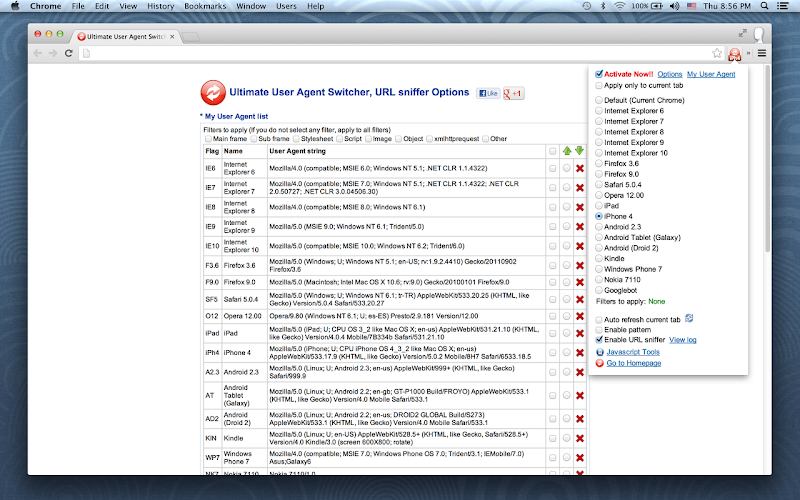Screen dimensions: 800x500
Task: Open the Chrome hamburger menu
Action: (x=762, y=53)
